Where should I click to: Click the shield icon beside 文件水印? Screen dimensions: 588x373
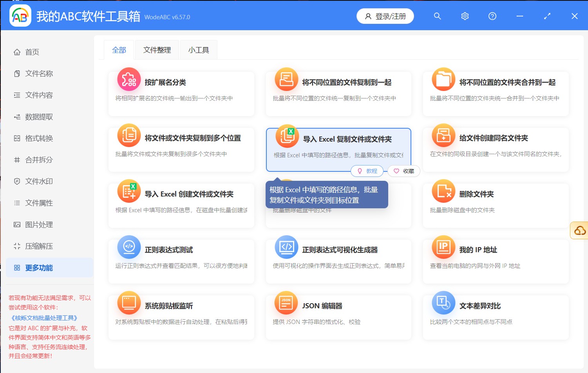[x=17, y=182]
